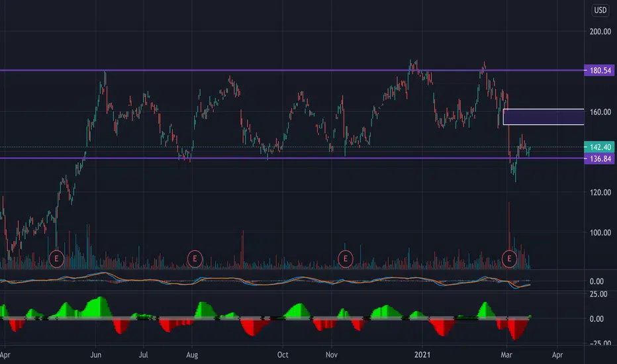
Task: Click the Apr label right of Mar
Action: click(x=557, y=355)
